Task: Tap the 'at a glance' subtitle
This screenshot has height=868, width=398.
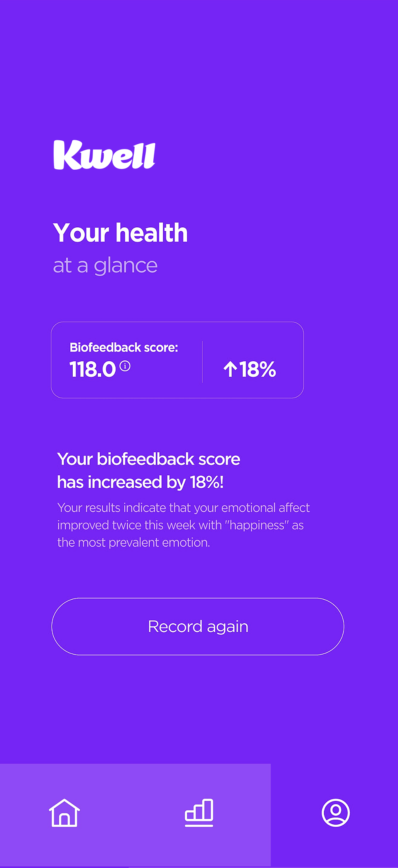Action: point(105,265)
